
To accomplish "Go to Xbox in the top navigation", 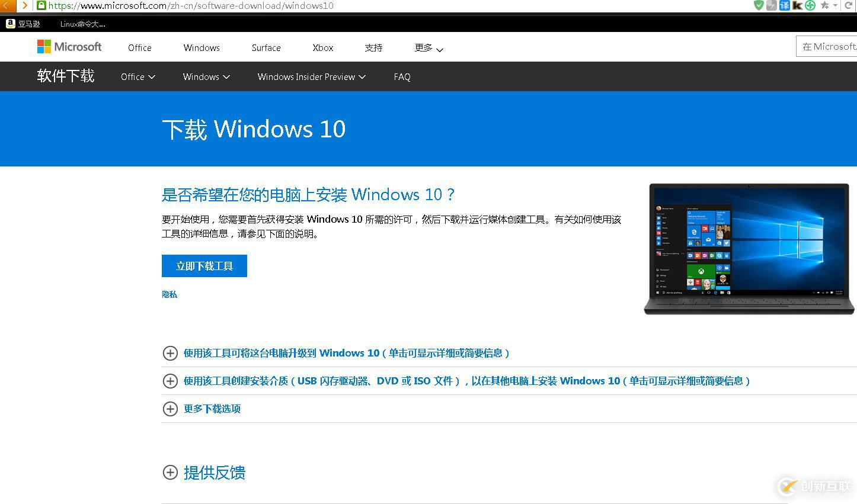I will (323, 48).
